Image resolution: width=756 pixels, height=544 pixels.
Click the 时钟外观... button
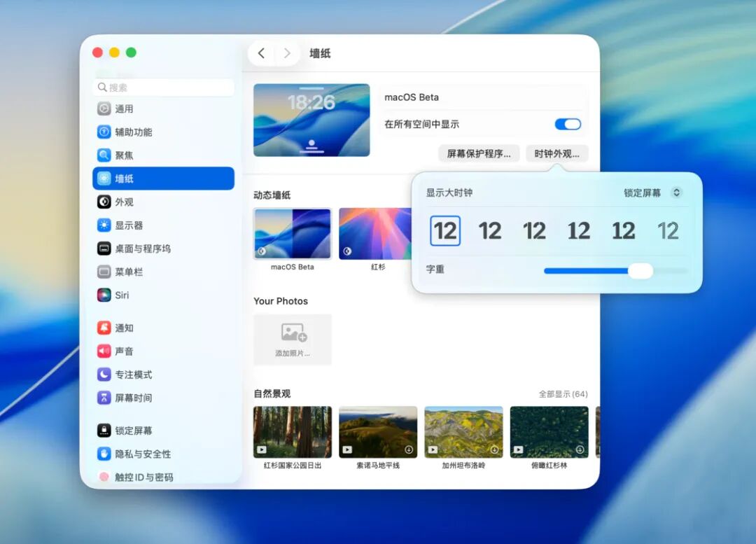point(557,153)
